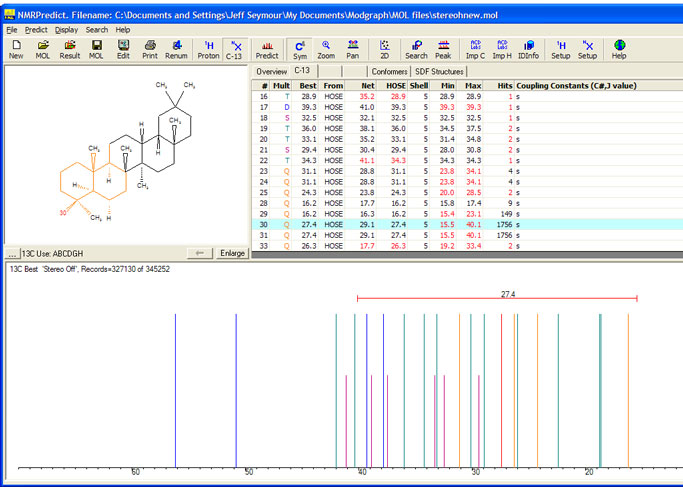
Task: Click the Imp C toolbar icon
Action: pyautogui.click(x=475, y=49)
